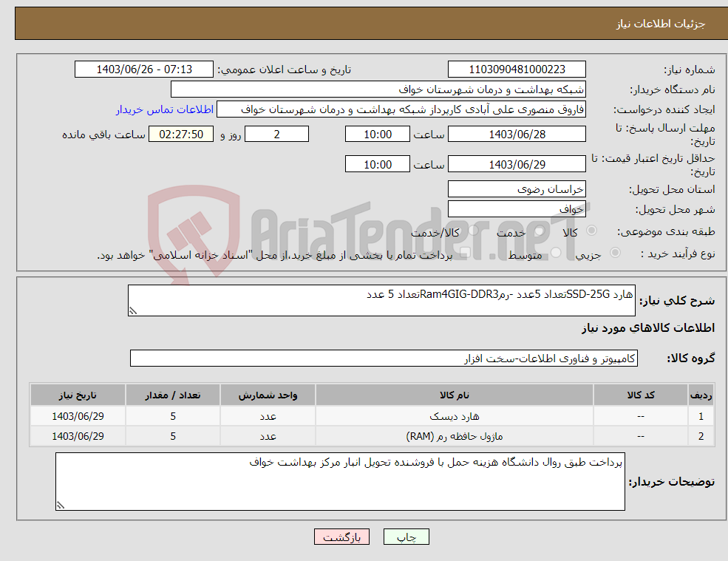Click the remaining days field showing 2
The width and height of the screenshot is (728, 561).
click(x=276, y=135)
